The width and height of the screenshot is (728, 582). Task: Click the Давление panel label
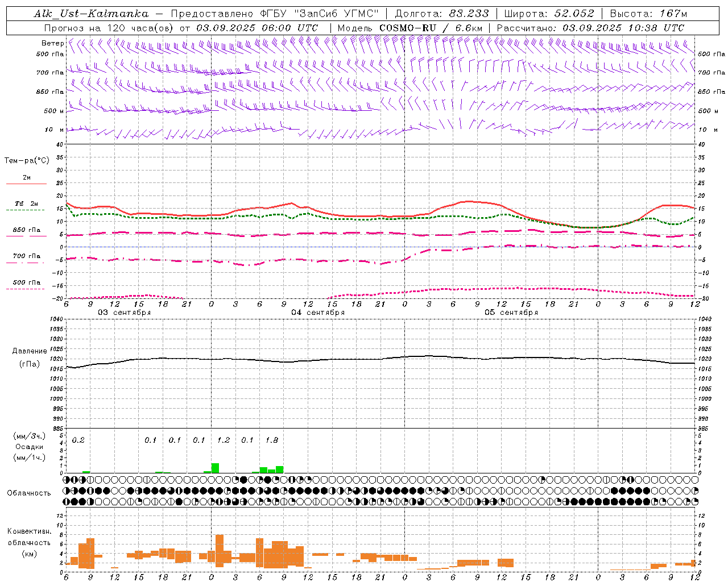click(29, 351)
